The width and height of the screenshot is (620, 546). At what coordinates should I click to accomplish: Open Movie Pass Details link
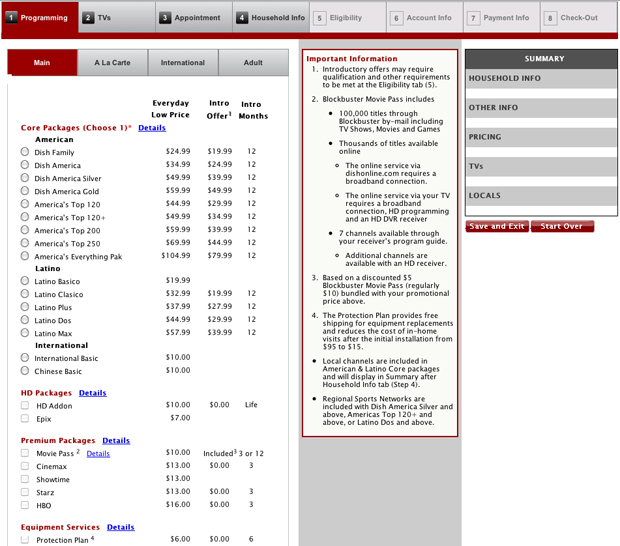pyautogui.click(x=98, y=453)
